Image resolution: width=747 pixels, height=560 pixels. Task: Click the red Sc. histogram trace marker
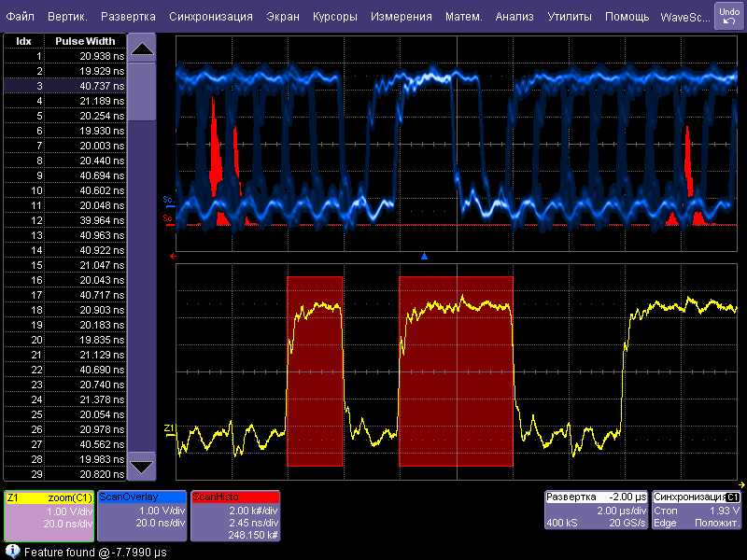[x=168, y=220]
